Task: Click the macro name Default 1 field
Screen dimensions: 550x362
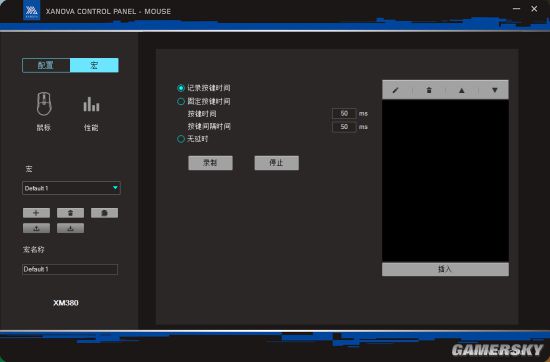Action: tap(70, 269)
